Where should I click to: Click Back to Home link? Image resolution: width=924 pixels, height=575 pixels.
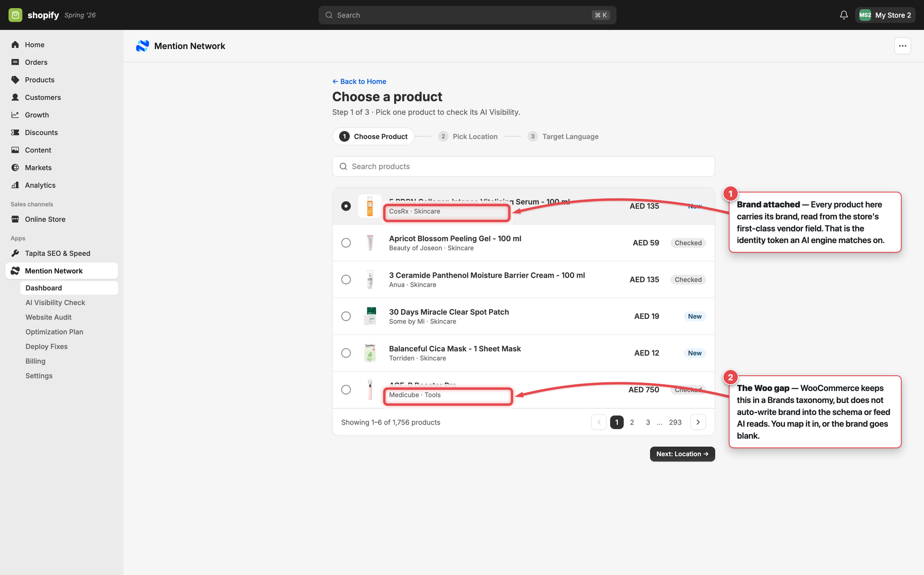pyautogui.click(x=359, y=81)
